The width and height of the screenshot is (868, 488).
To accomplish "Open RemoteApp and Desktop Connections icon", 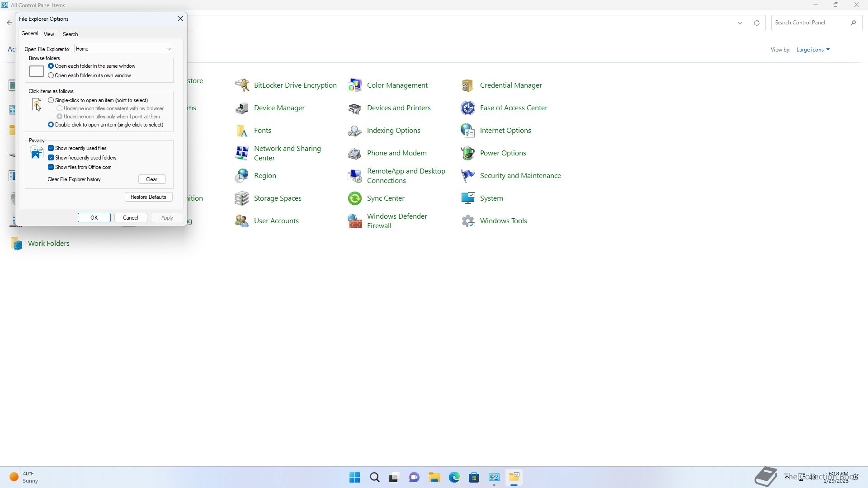I will [x=355, y=175].
